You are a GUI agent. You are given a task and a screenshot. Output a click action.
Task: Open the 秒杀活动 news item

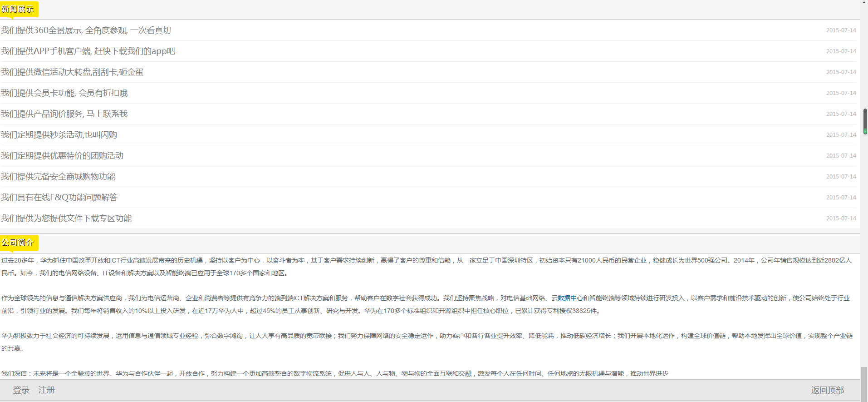coord(59,135)
